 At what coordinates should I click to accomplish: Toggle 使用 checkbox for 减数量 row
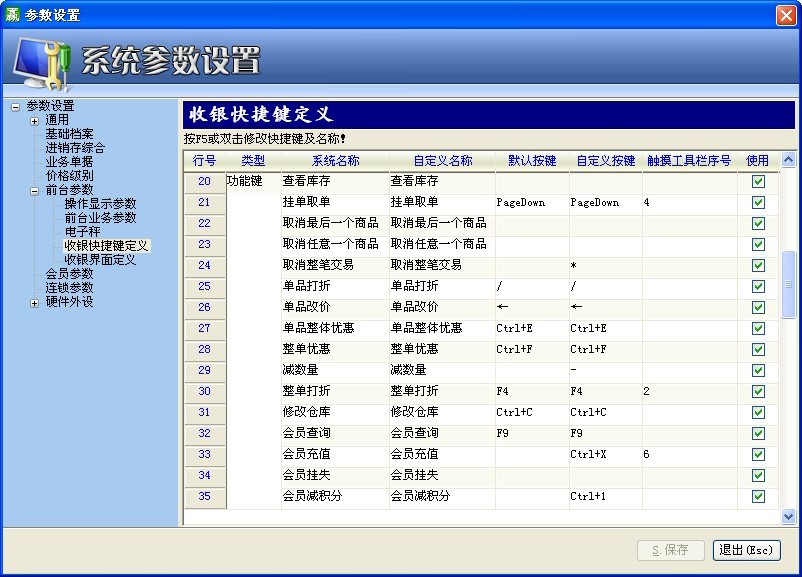758,370
